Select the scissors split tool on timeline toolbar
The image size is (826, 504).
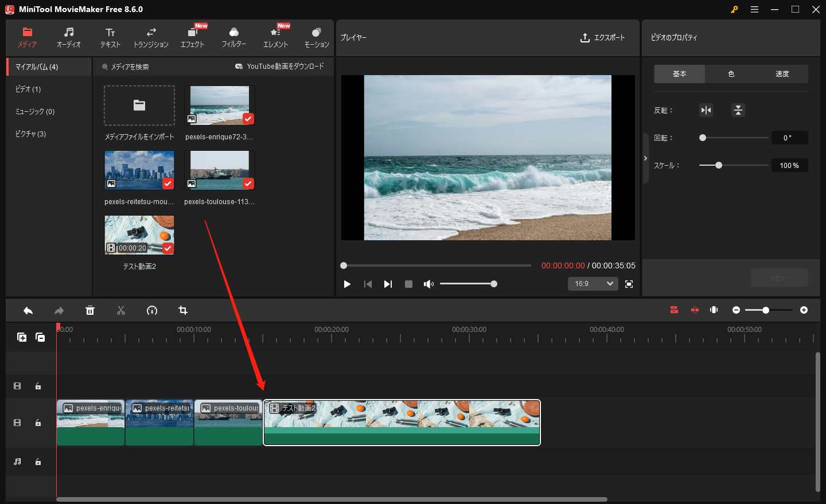pyautogui.click(x=121, y=310)
